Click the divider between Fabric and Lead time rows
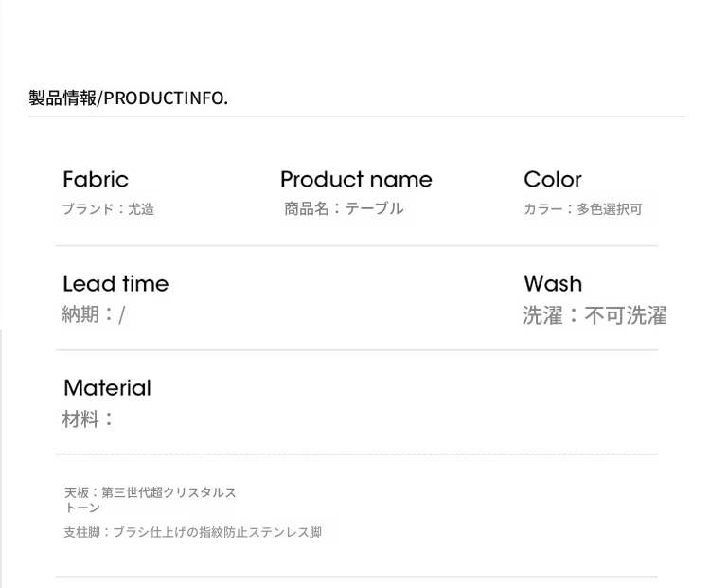 point(356,246)
